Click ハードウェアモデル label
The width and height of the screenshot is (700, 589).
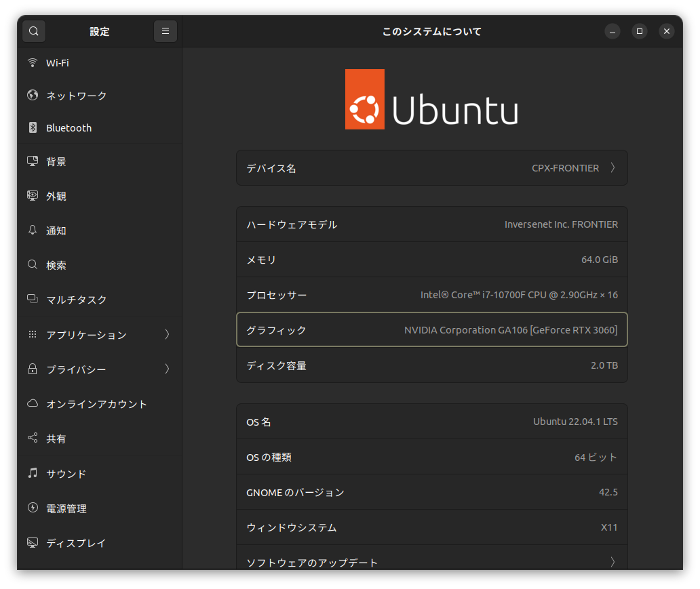tap(292, 224)
